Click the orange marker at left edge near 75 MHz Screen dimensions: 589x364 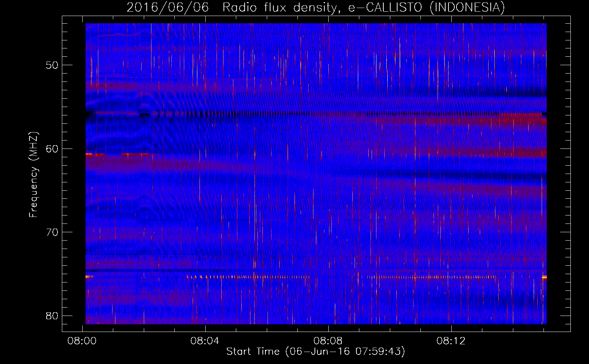click(x=89, y=277)
